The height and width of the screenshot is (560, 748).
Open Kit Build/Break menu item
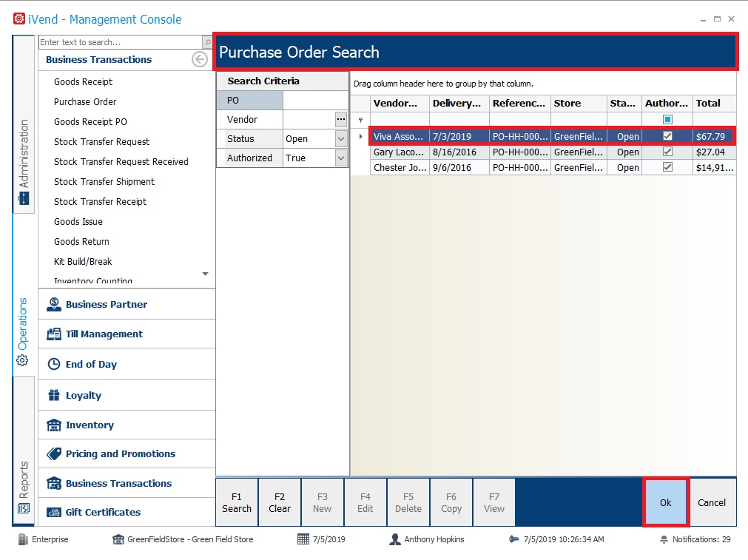pos(83,262)
